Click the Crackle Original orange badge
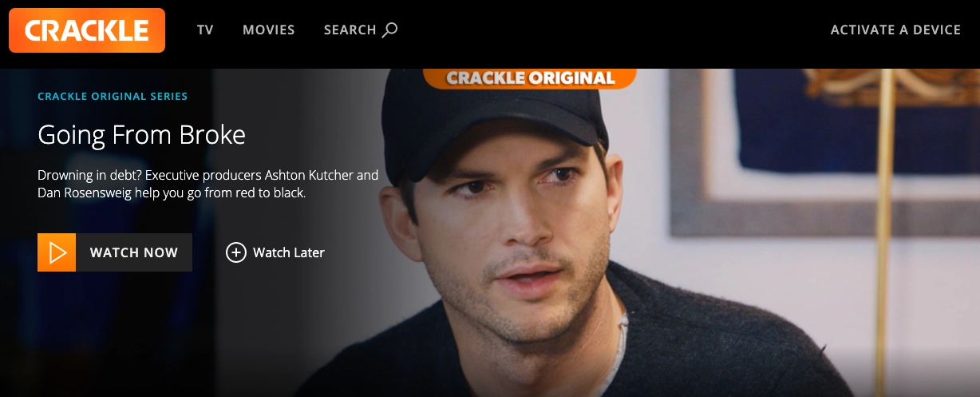Screen dimensions: 980x397 click(x=530, y=78)
